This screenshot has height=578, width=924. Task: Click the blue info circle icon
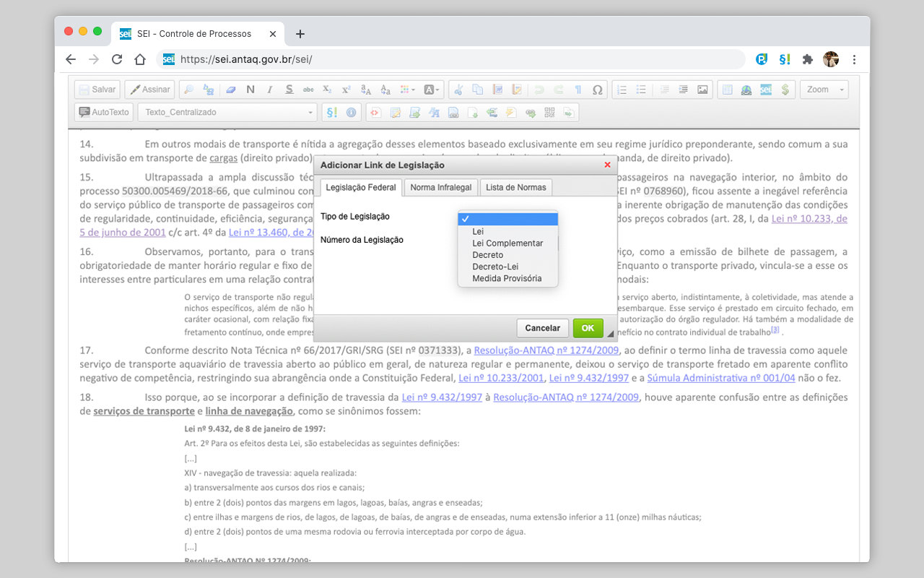tap(352, 112)
